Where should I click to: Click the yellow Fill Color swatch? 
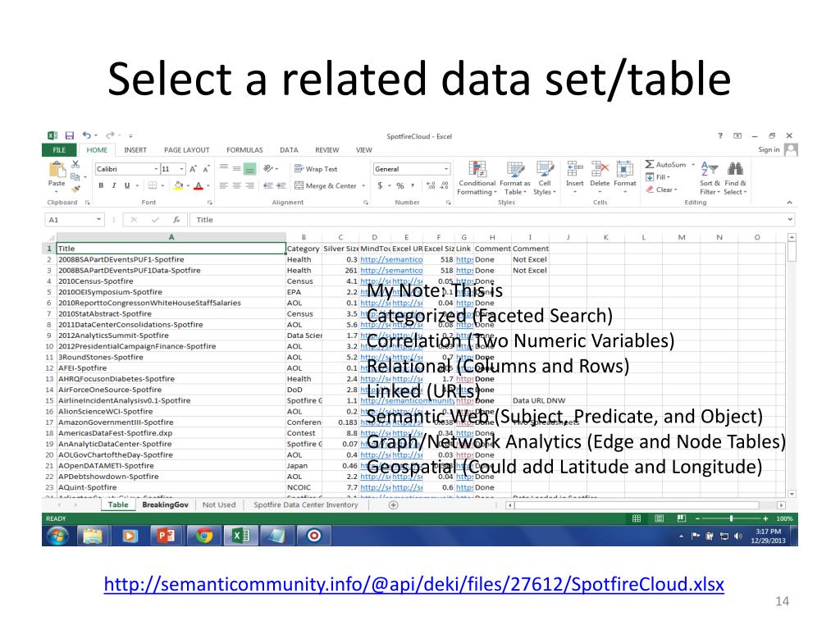point(178,185)
